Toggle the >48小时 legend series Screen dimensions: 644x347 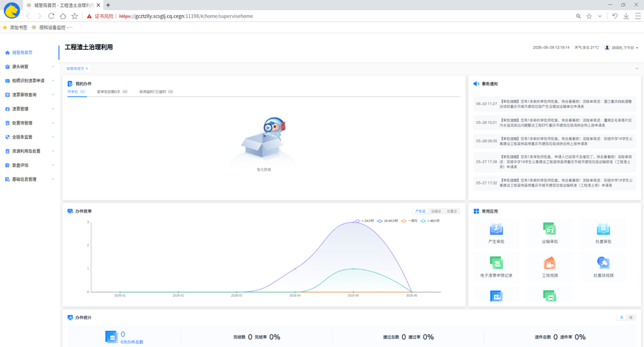(430, 221)
